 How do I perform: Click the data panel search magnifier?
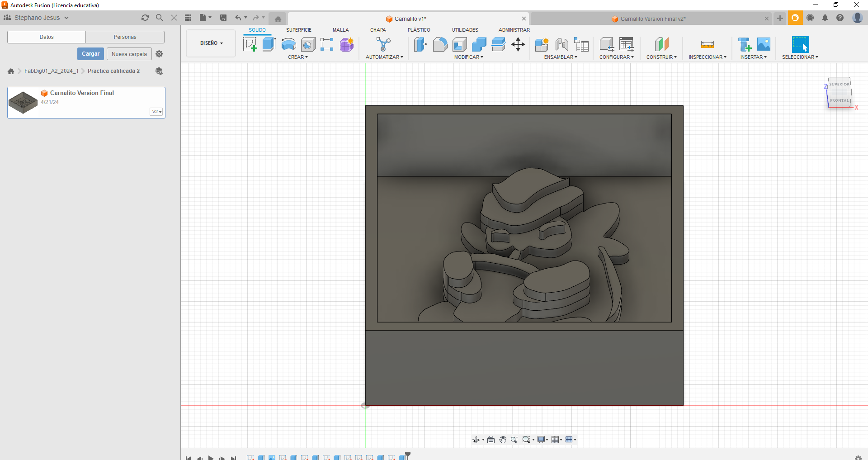tap(159, 18)
